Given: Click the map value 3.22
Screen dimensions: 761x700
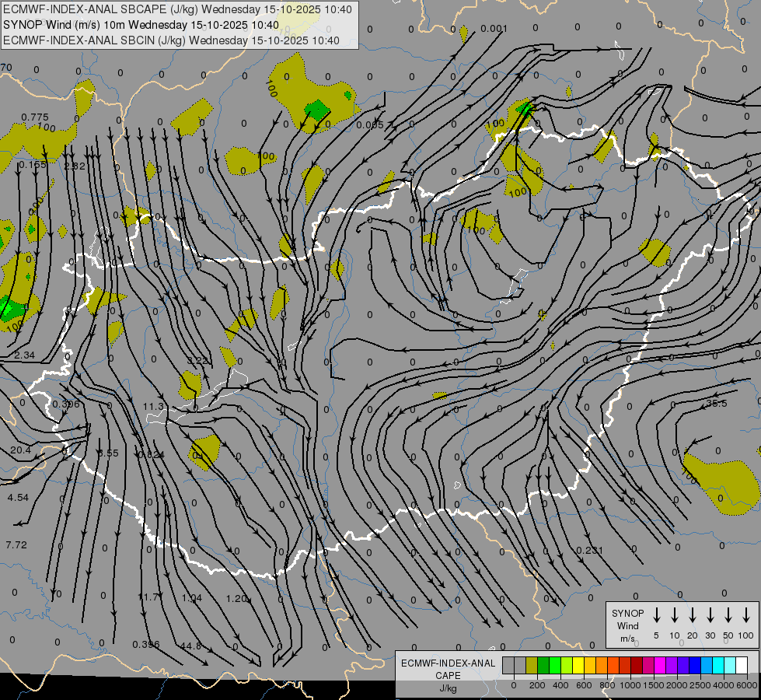Looking at the screenshot, I should (x=197, y=360).
